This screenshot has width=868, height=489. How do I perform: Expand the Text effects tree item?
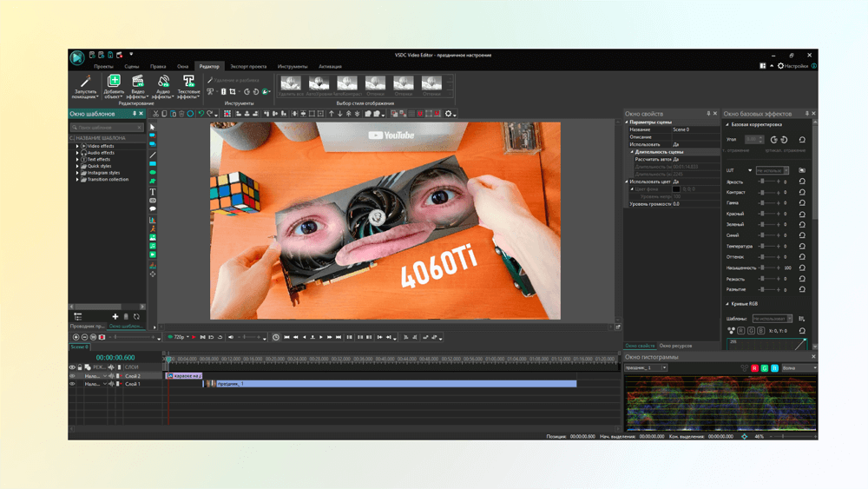(77, 160)
